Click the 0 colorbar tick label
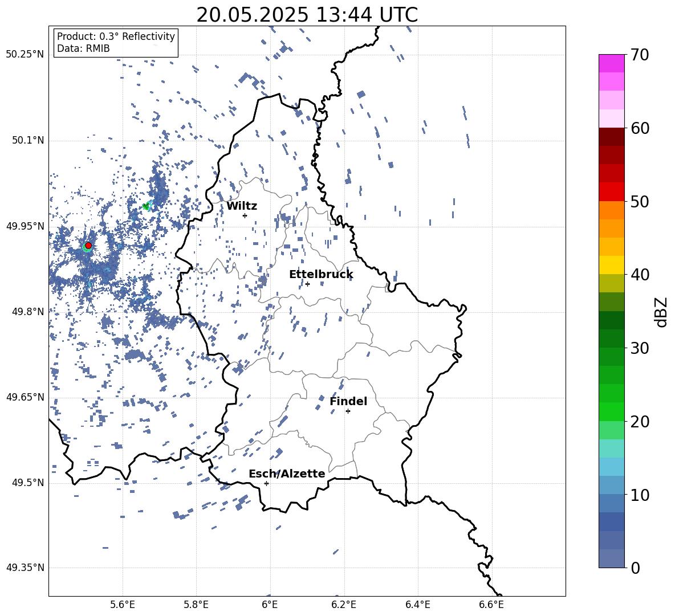The height and width of the screenshot is (616, 675). 636,568
